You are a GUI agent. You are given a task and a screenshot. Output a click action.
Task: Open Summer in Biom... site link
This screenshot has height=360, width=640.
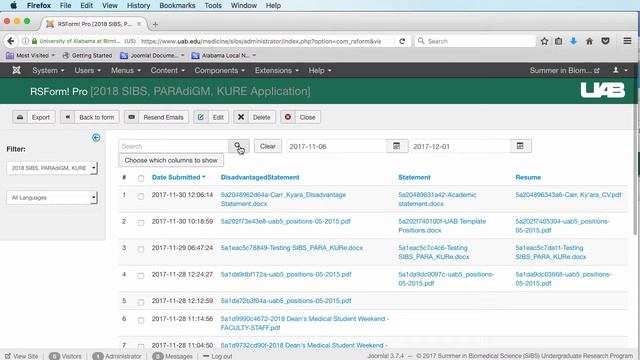(564, 70)
